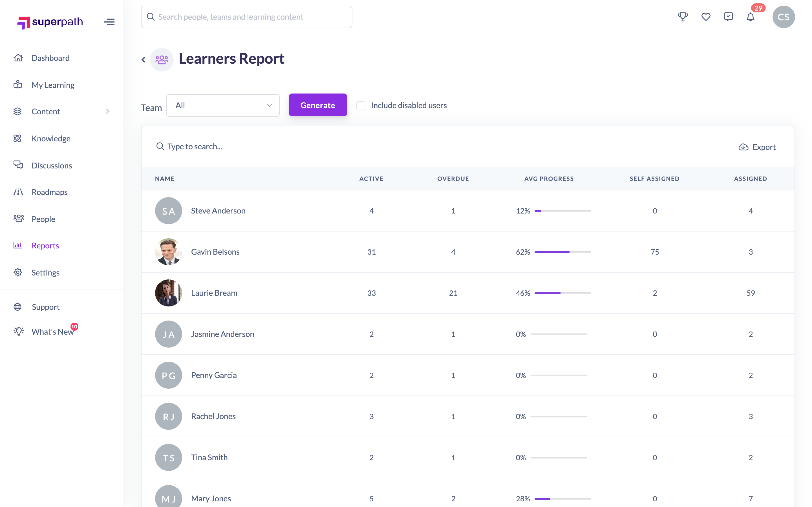Go back using the left chevron
Viewport: 812px width, 507px height.
143,60
